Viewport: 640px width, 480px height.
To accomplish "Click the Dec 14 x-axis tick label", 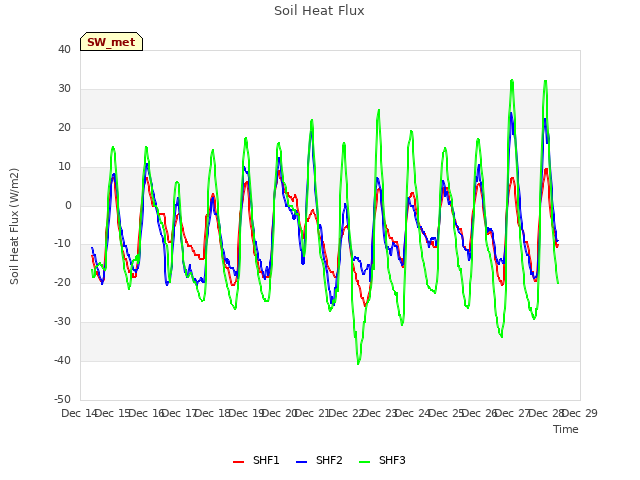I will [x=79, y=413].
